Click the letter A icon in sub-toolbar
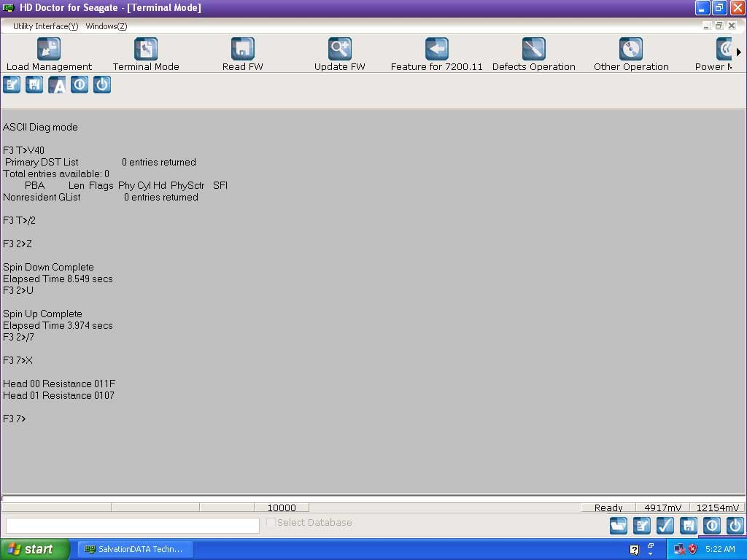Image resolution: width=747 pixels, height=560 pixels. (57, 85)
